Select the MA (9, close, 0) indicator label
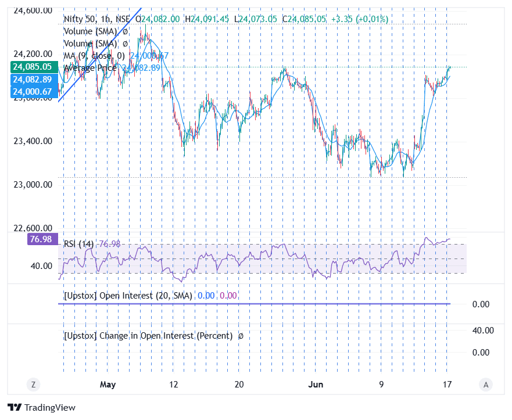This screenshot has height=420, width=512. (x=94, y=56)
